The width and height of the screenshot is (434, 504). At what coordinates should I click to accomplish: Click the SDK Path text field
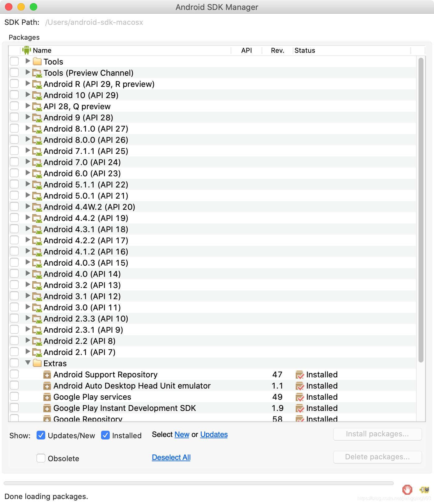coord(94,22)
